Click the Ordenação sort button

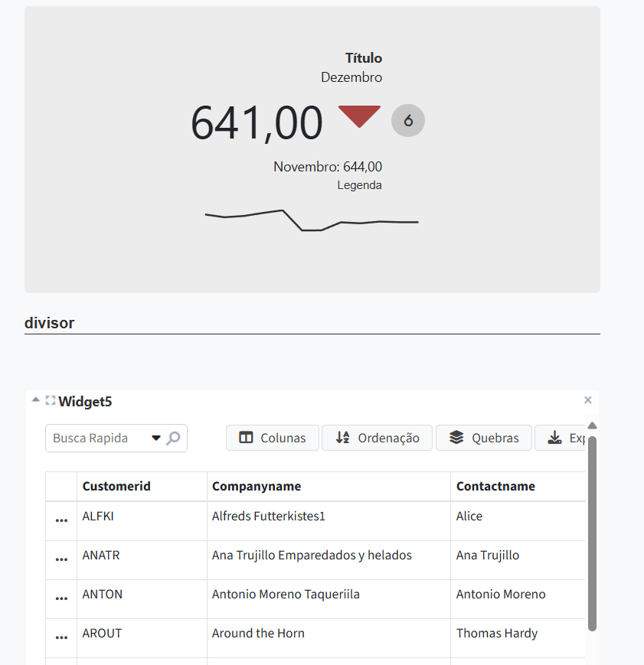coord(377,438)
